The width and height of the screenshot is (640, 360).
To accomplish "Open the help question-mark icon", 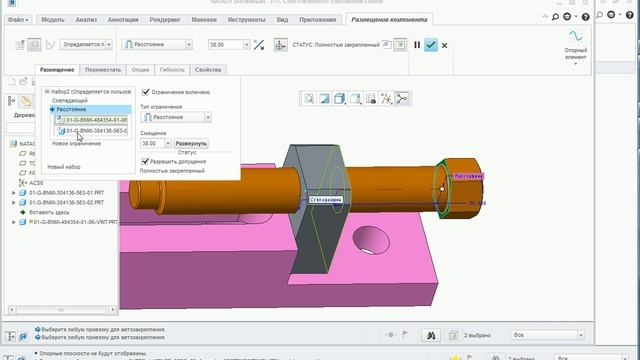I will [586, 17].
